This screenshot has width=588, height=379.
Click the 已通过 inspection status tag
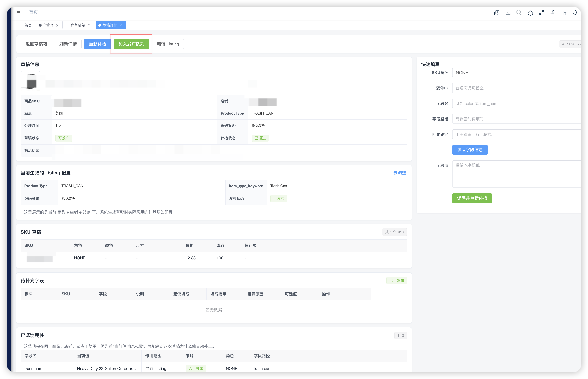tap(260, 138)
